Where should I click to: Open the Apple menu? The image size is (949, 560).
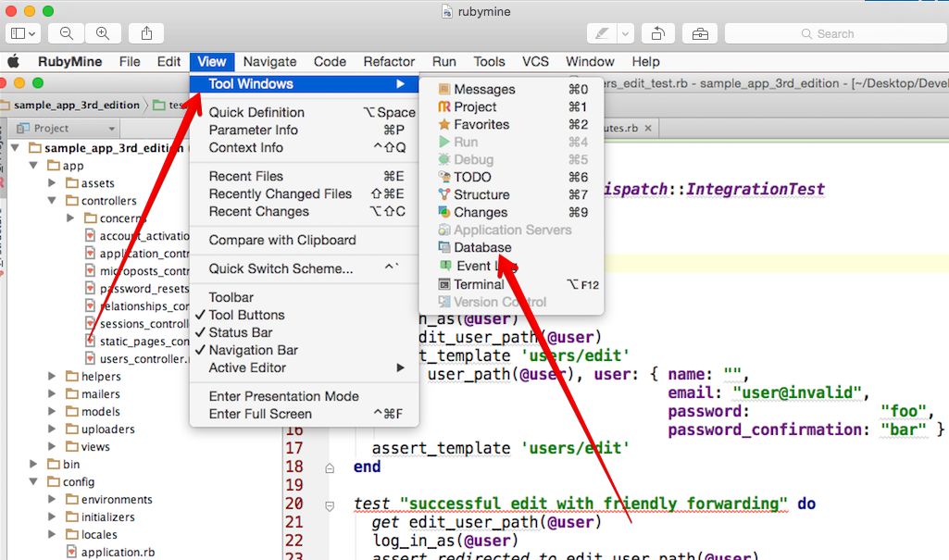pyautogui.click(x=13, y=62)
